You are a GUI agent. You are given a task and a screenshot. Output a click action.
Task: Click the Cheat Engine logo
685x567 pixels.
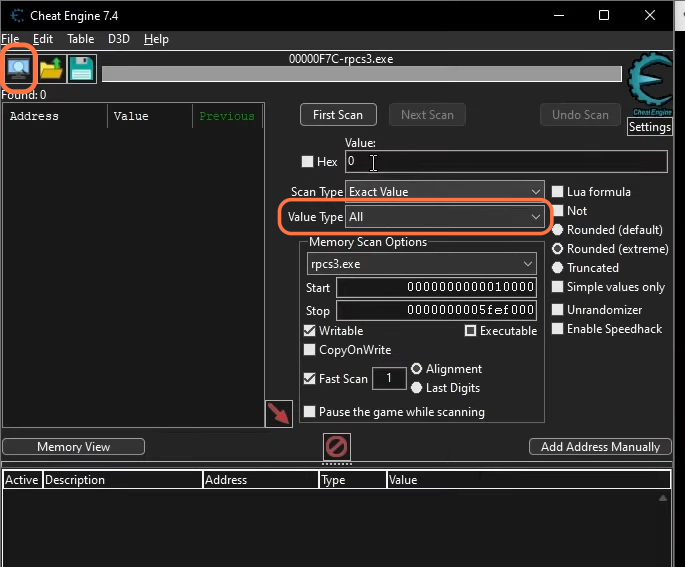pyautogui.click(x=650, y=84)
